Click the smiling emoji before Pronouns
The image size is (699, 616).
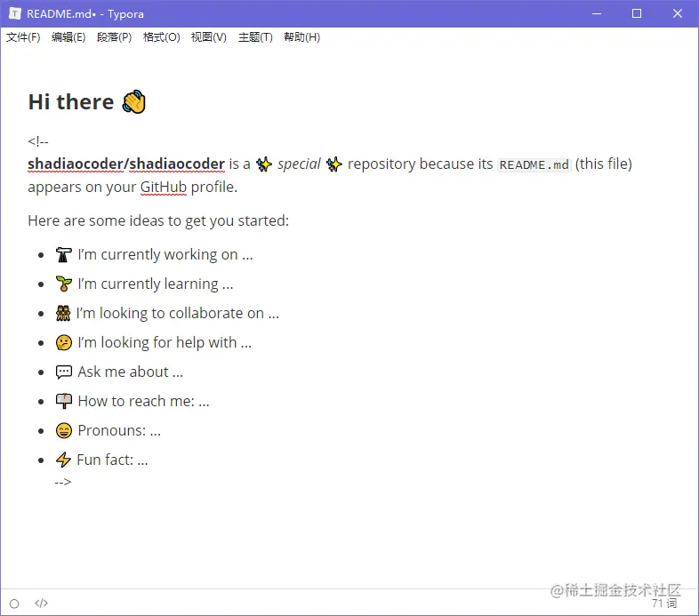(x=64, y=430)
